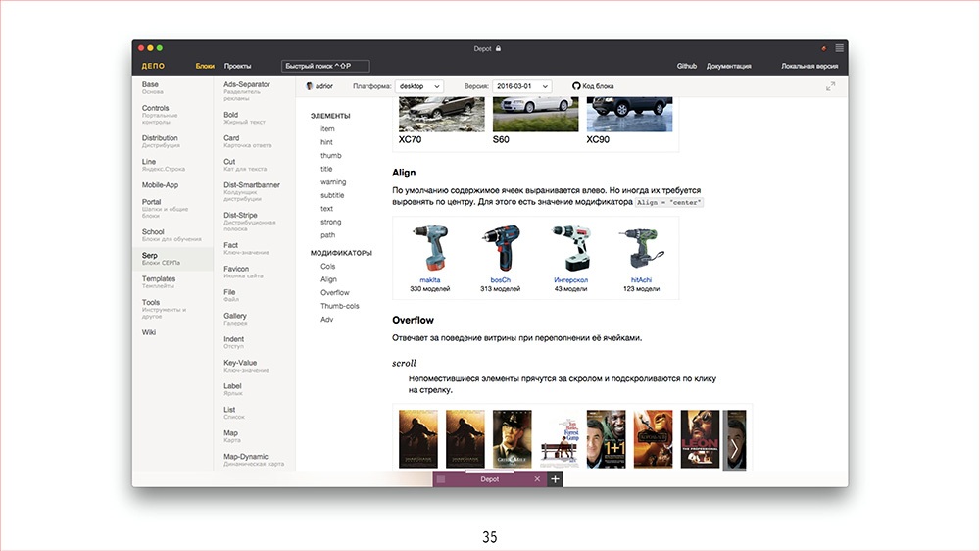980x551 pixels.
Task: Click the ДЕПО logo
Action: (x=153, y=66)
